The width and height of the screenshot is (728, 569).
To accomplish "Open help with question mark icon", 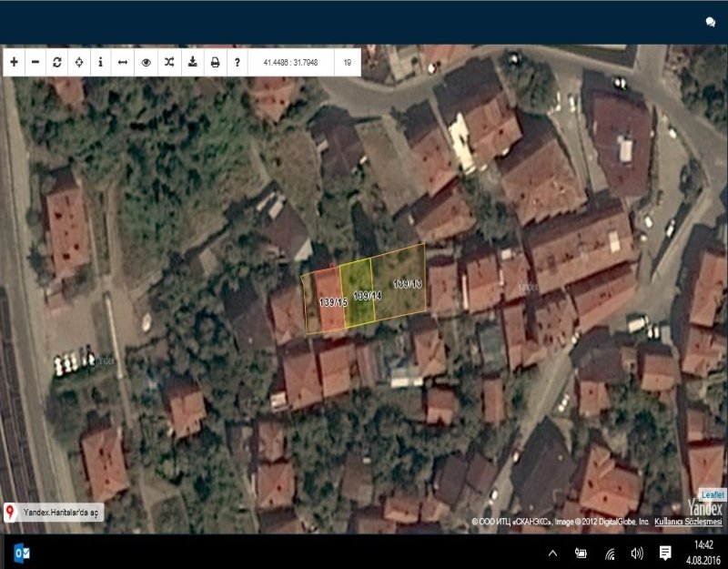I will point(237,63).
